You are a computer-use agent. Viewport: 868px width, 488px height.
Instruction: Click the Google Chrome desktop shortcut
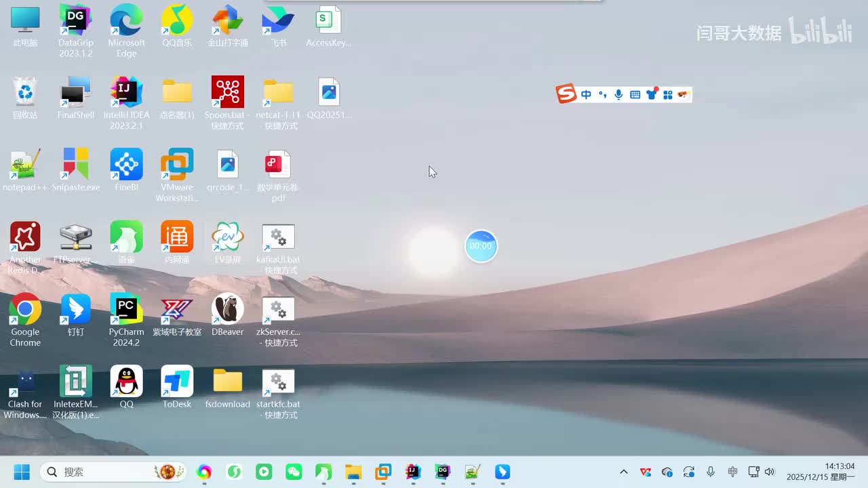point(25,320)
